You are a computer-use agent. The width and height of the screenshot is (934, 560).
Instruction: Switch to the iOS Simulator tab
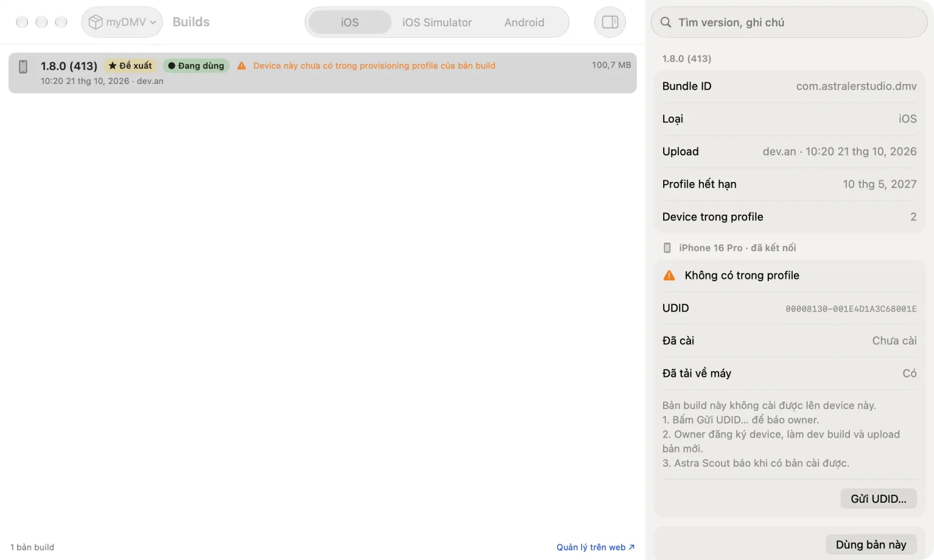pyautogui.click(x=437, y=22)
